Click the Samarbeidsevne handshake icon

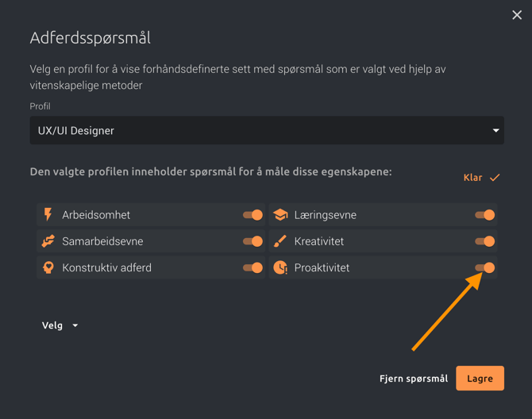coord(48,241)
